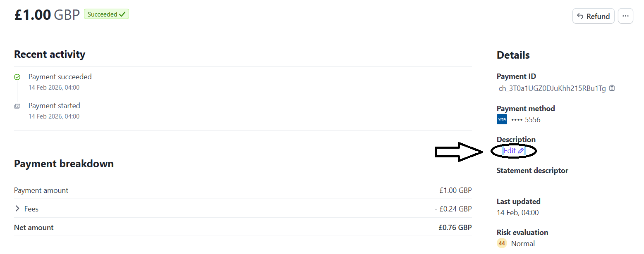The height and width of the screenshot is (254, 644).
Task: Collapse the Fees chevron disclosure
Action: pos(17,209)
